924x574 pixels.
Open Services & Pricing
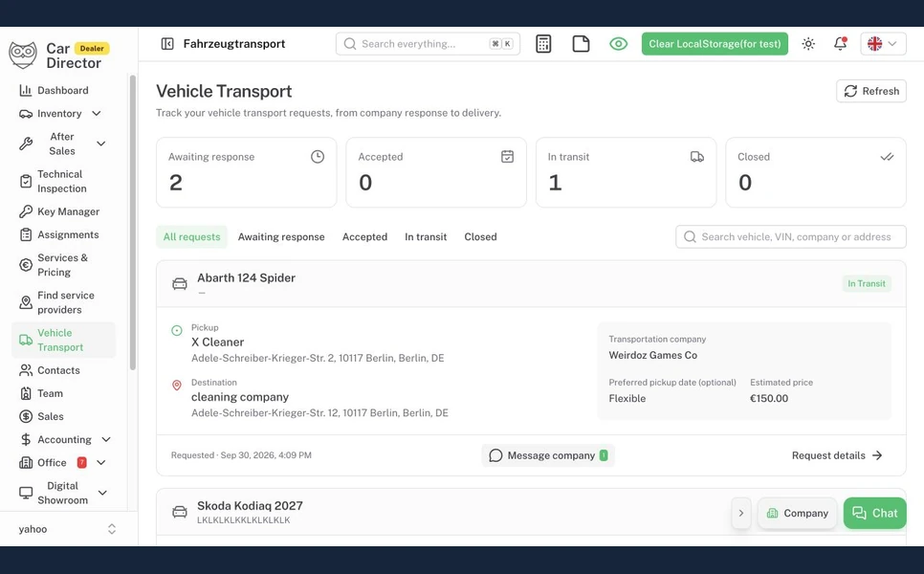pos(62,265)
